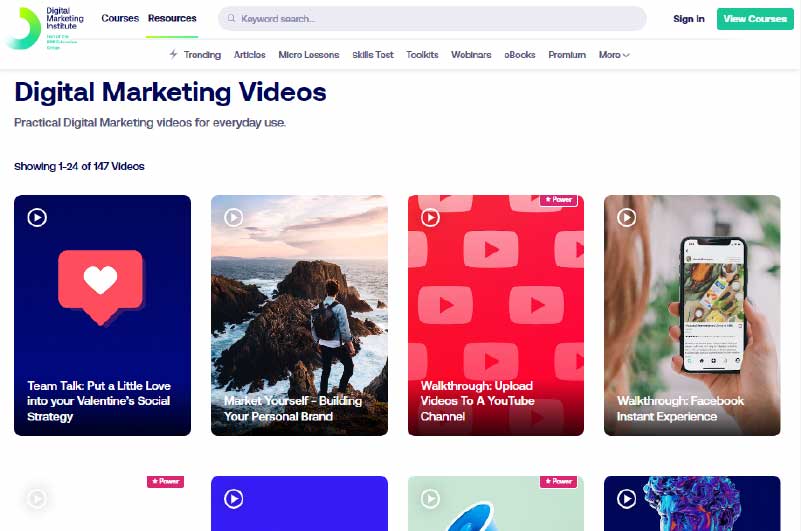
Task: Click the search magnifier icon
Action: pos(231,18)
